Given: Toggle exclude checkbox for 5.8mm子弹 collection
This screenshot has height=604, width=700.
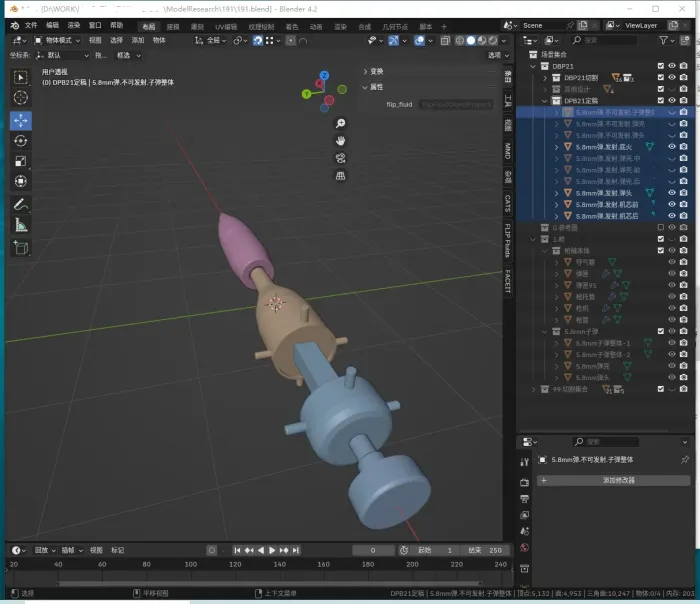Looking at the screenshot, I should point(661,331).
